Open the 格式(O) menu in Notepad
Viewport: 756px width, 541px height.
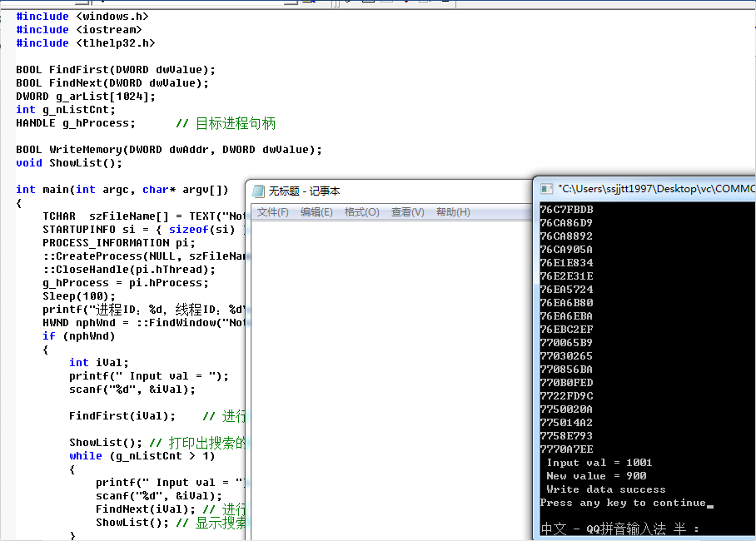[361, 212]
